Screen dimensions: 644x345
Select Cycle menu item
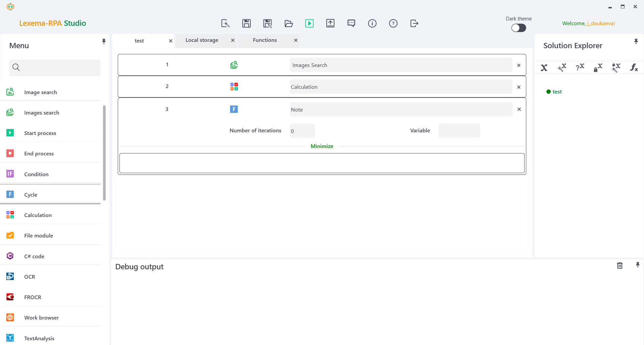click(50, 194)
